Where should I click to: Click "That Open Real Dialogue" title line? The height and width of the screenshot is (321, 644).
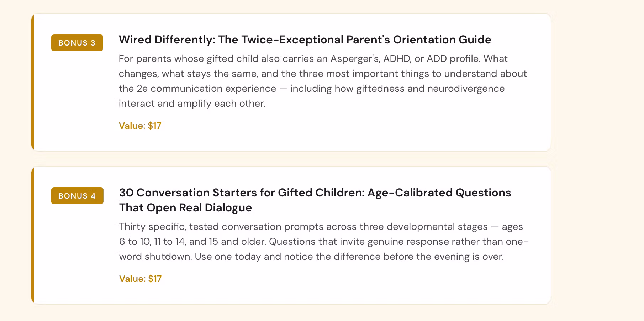coord(185,207)
